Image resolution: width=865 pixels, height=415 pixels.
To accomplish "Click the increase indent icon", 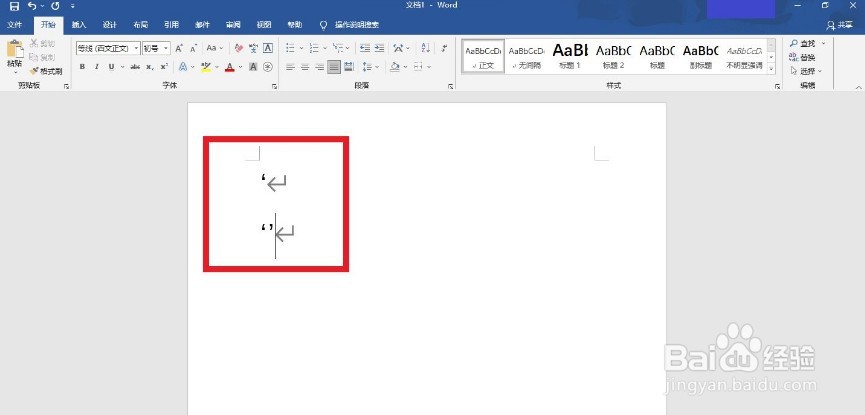I will (379, 49).
